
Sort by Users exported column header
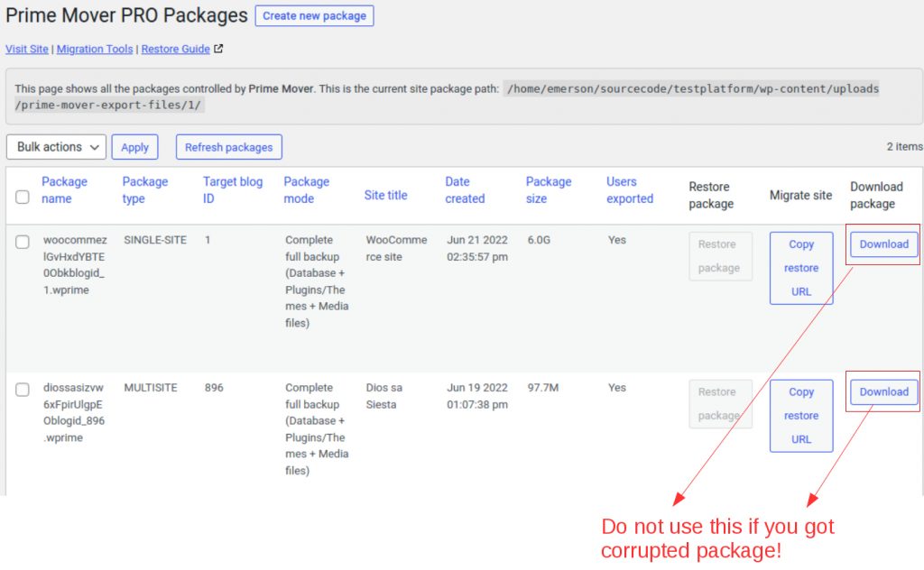[629, 189]
